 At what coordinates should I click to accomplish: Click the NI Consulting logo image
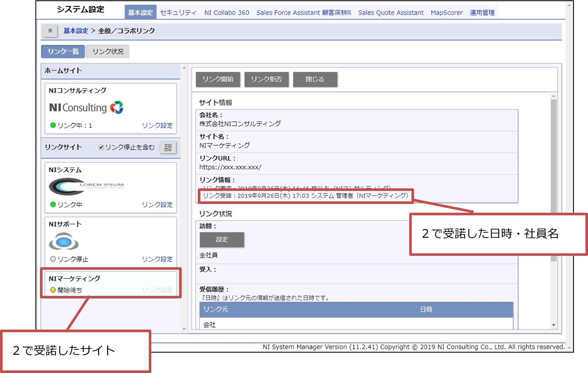86,108
